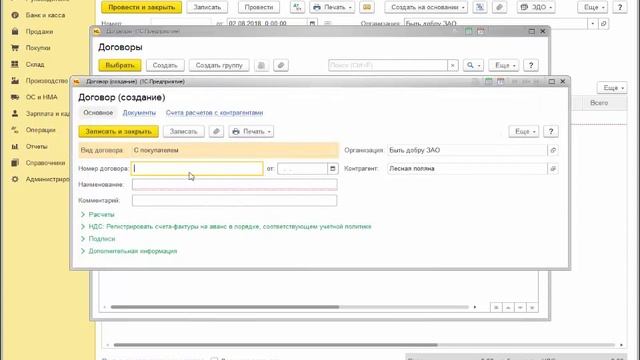The height and width of the screenshot is (360, 640).
Task: Click the Производство factory icon
Action: [15, 81]
